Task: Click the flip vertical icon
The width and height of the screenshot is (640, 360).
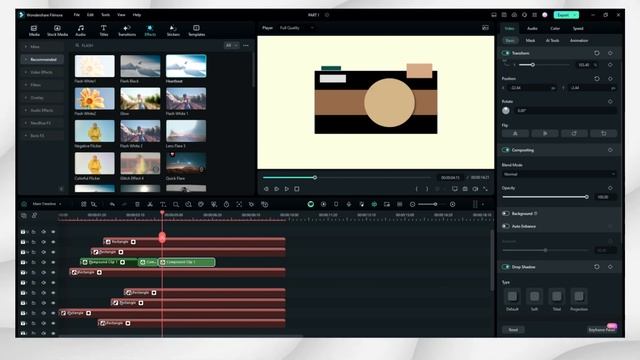Action: 545,133
